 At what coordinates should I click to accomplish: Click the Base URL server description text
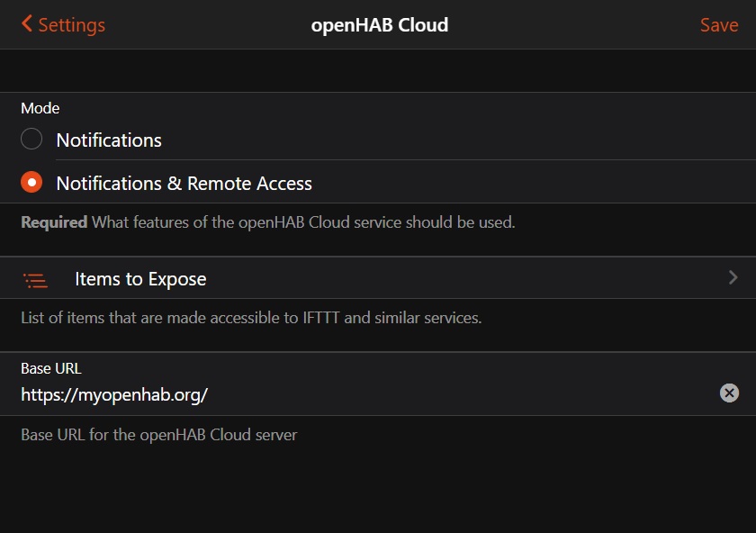159,435
